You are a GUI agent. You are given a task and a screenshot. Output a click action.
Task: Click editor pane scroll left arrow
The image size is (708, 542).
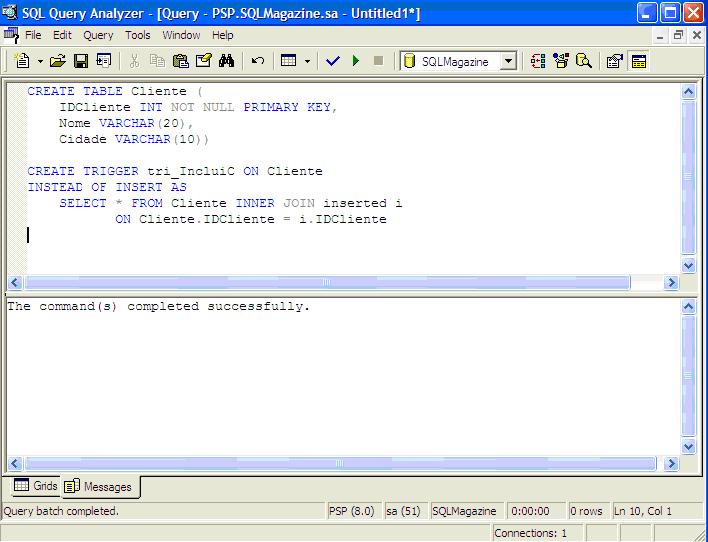pyautogui.click(x=14, y=283)
